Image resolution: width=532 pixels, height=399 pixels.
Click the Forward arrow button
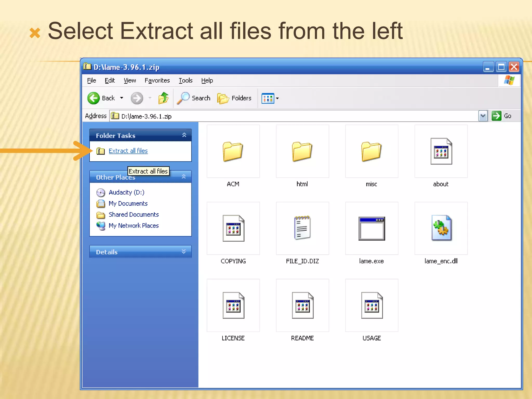pos(137,98)
